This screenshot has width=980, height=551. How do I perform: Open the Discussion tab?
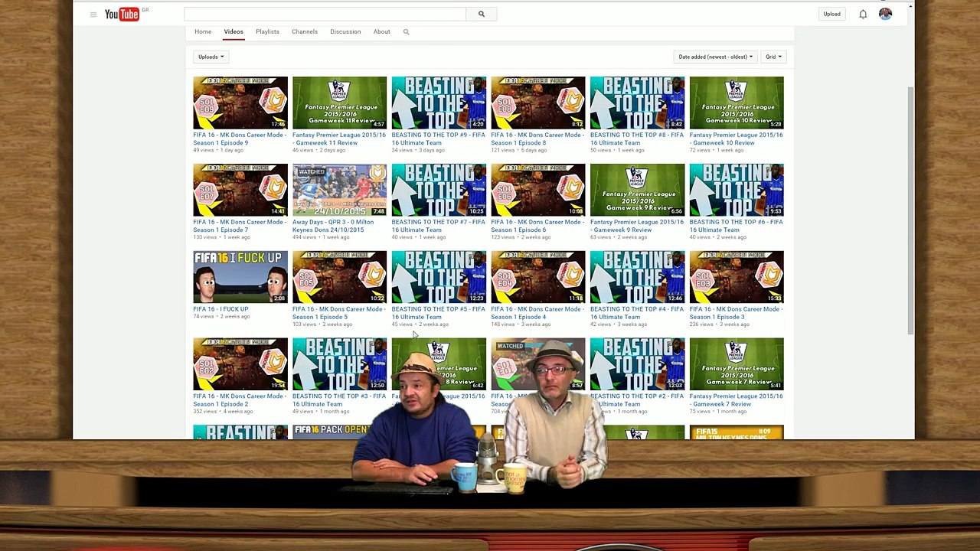coord(345,32)
